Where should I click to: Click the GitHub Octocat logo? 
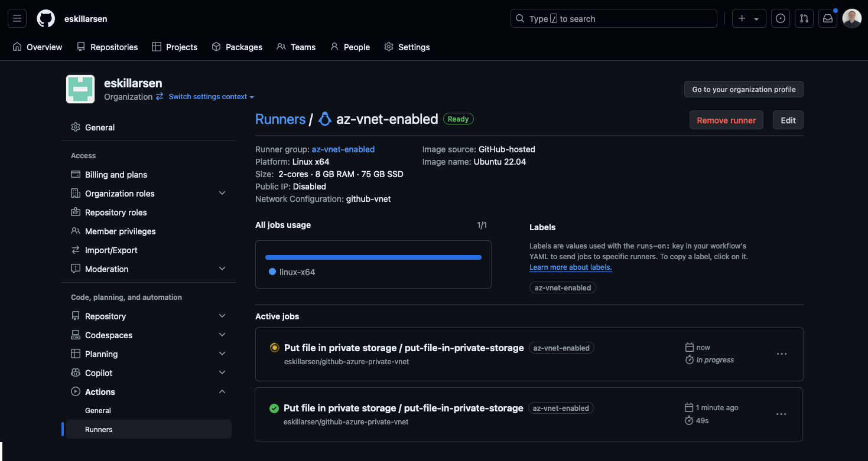click(x=46, y=18)
